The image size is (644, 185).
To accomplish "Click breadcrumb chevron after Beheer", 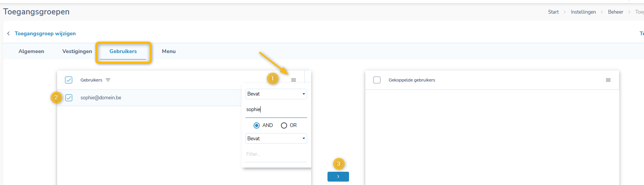I will point(629,12).
